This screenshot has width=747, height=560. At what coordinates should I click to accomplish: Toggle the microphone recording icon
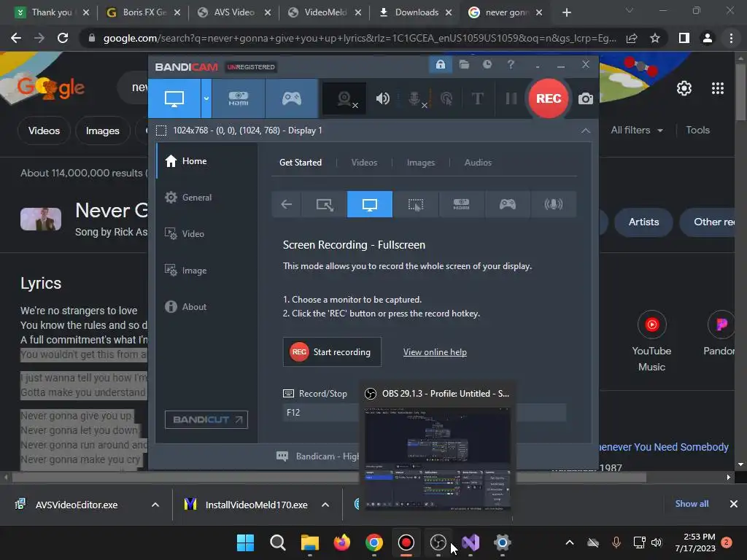(415, 98)
